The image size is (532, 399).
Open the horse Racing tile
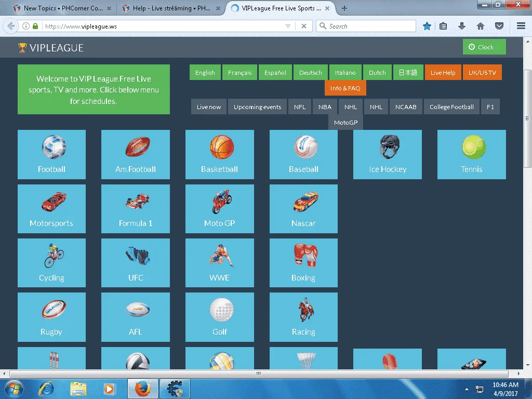click(303, 317)
